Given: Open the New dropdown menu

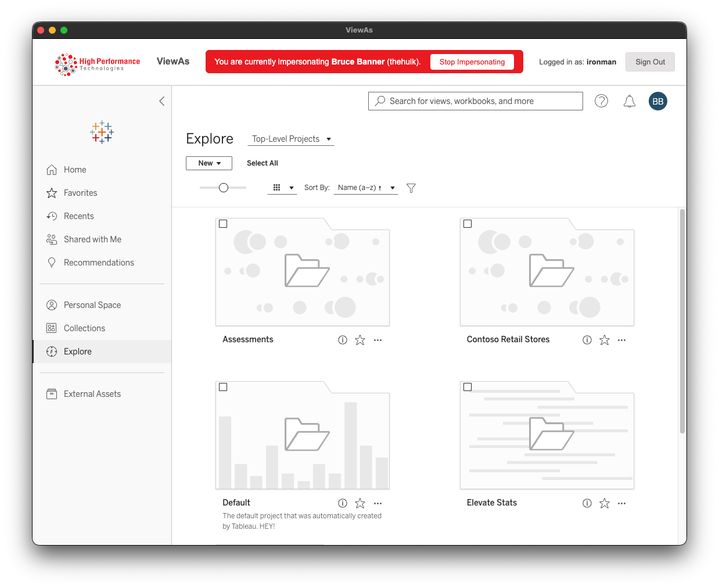Looking at the screenshot, I should click(208, 163).
